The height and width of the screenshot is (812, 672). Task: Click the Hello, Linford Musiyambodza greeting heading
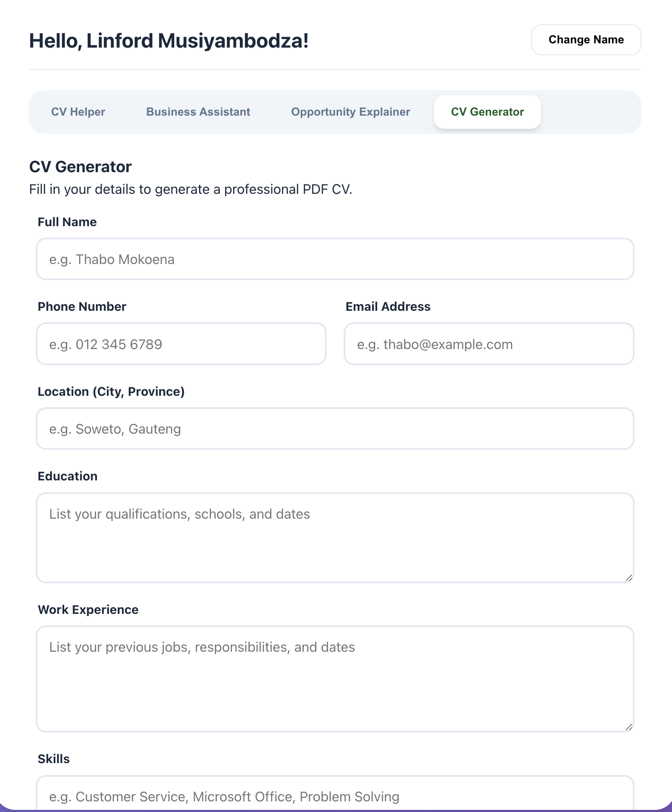coord(169,41)
